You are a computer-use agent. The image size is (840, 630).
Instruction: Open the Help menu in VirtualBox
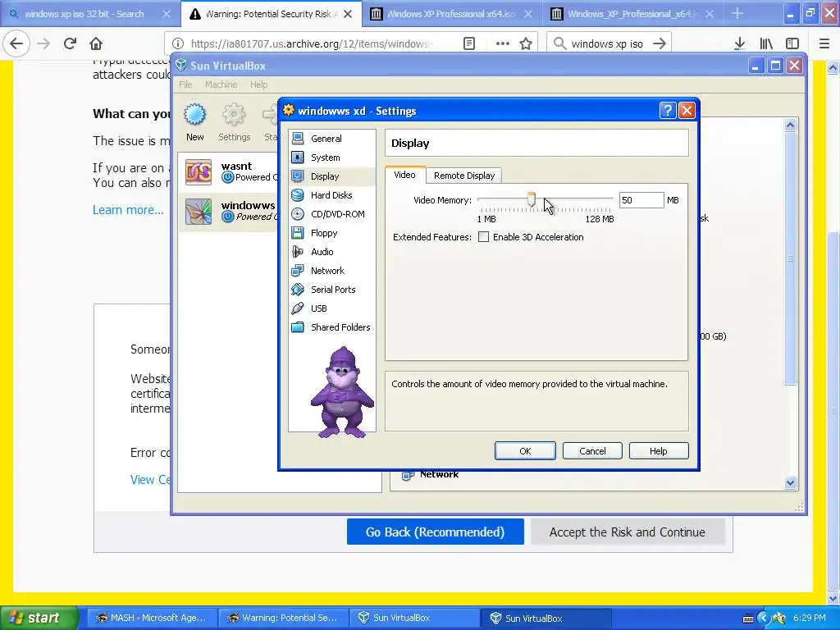point(258,84)
